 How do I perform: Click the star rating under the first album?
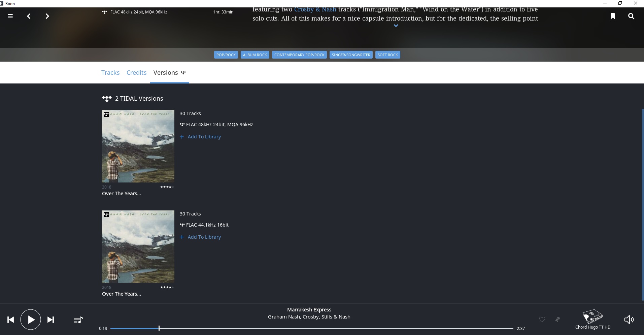167,187
